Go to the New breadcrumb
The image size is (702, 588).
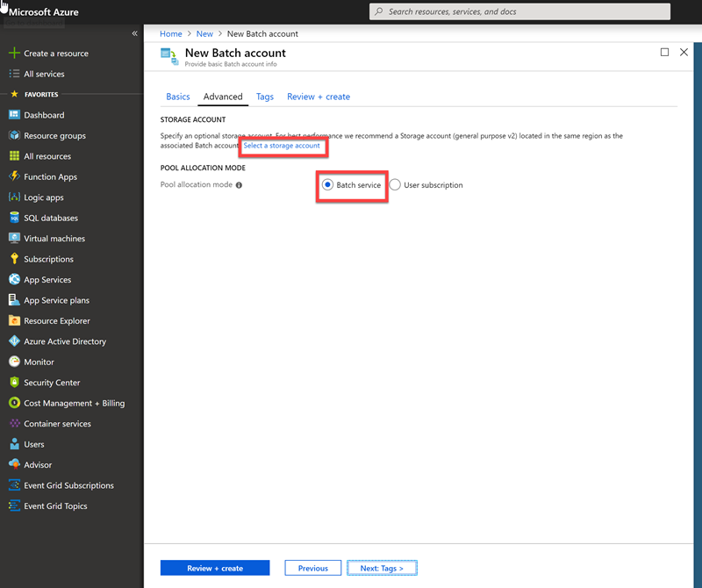204,33
